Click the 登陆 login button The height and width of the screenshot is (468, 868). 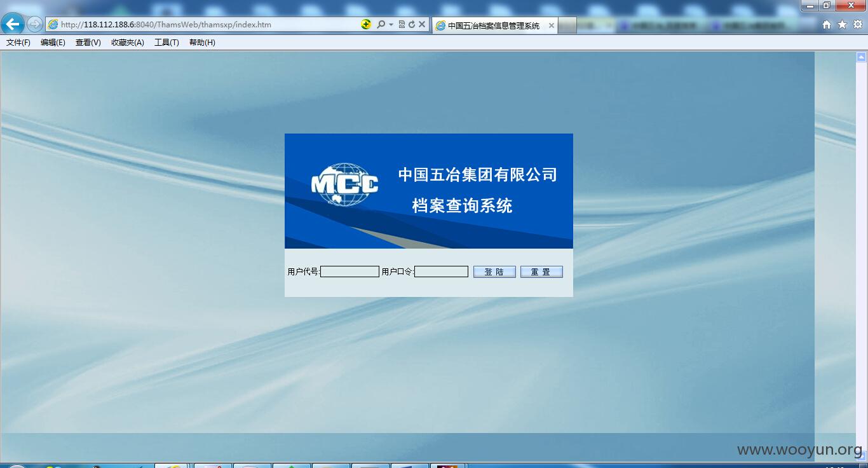(x=494, y=272)
